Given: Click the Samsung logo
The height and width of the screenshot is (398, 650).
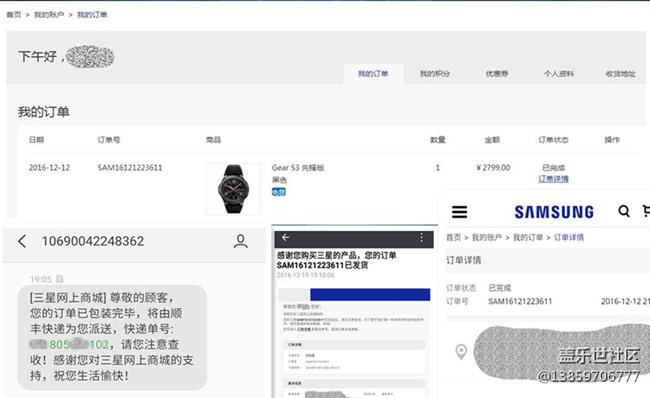Looking at the screenshot, I should [554, 212].
